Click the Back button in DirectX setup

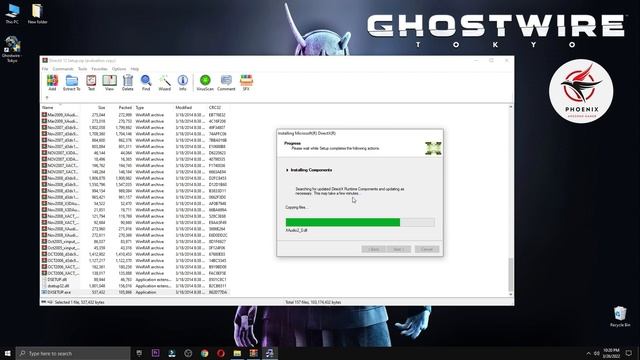pyautogui.click(x=373, y=249)
